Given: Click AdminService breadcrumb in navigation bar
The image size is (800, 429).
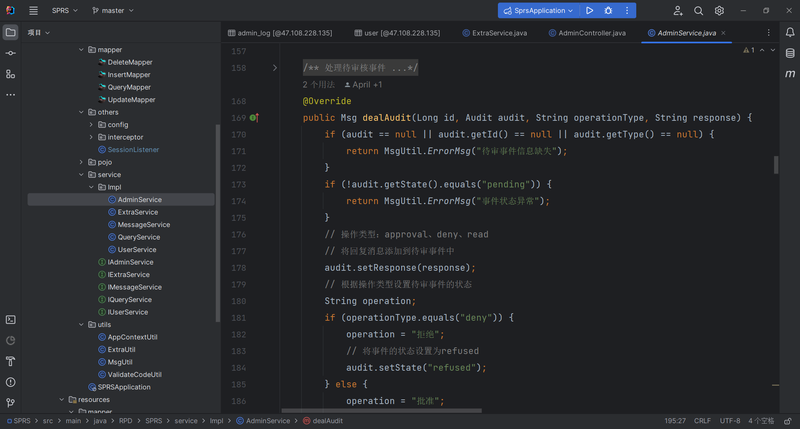Looking at the screenshot, I should pos(263,421).
